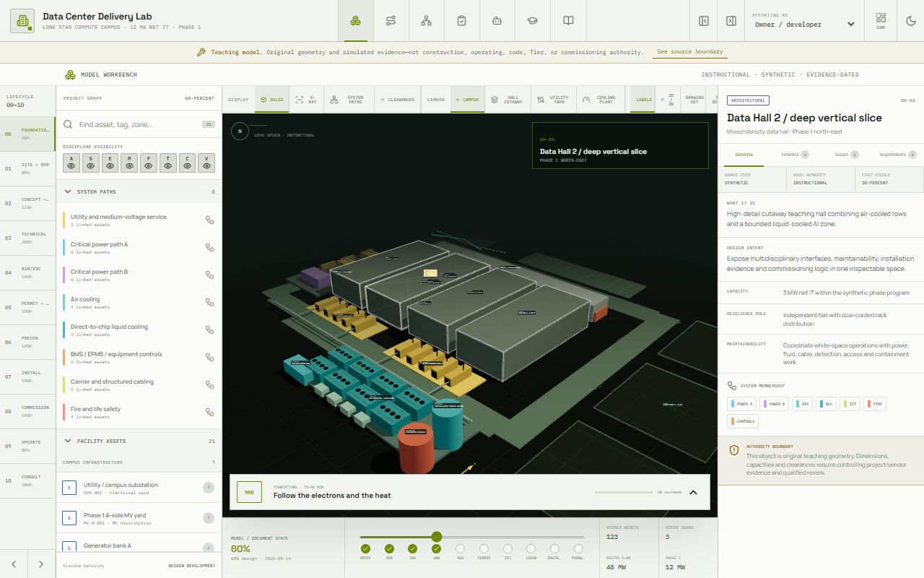Go to next lifecycle with right arrow
Viewport: 924px width, 578px height.
(x=41, y=564)
